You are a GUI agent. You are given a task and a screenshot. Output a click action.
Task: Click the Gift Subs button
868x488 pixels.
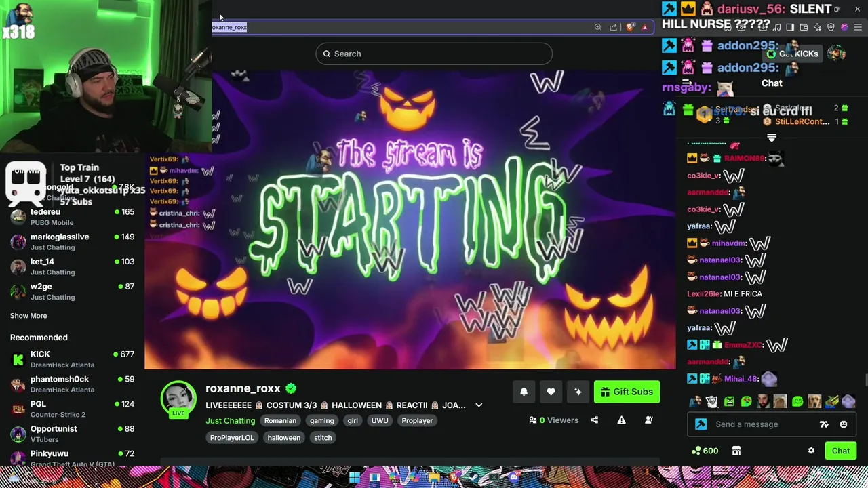click(x=627, y=392)
